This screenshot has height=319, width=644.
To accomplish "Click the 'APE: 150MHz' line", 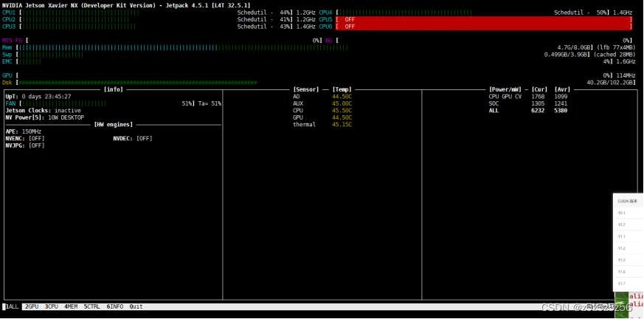I will pyautogui.click(x=24, y=131).
